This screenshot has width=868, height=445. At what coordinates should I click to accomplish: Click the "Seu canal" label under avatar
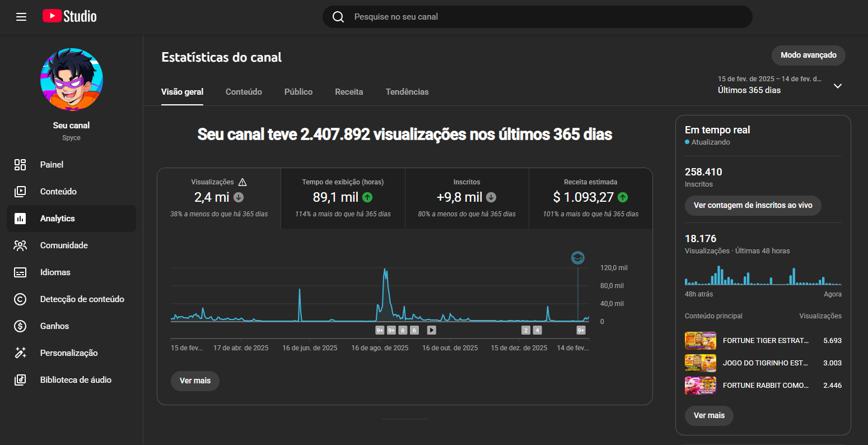pos(72,126)
